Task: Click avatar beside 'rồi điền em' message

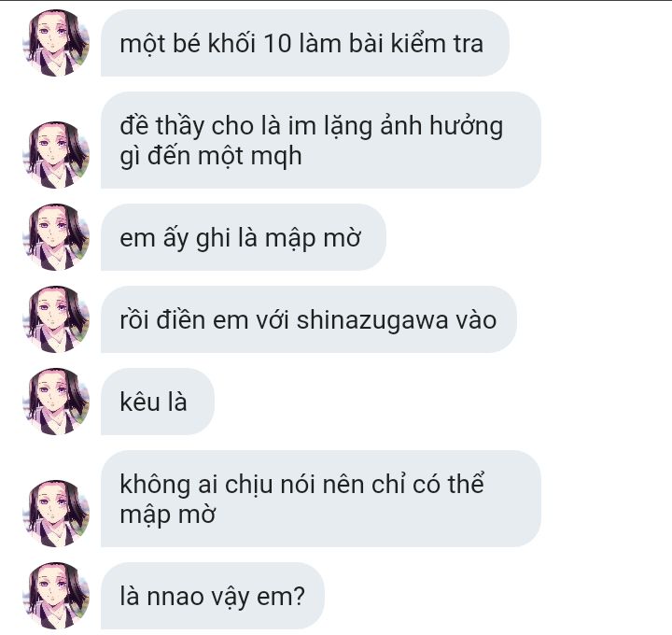Action: 56,319
